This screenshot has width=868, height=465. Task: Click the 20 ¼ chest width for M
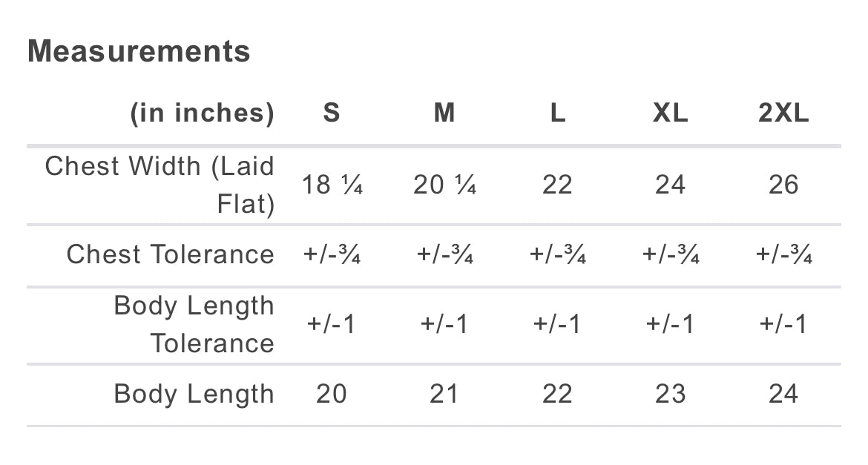pyautogui.click(x=444, y=185)
